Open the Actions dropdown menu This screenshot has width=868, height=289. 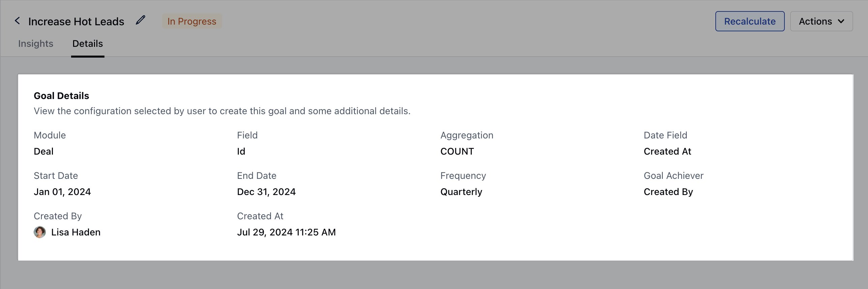(x=821, y=21)
